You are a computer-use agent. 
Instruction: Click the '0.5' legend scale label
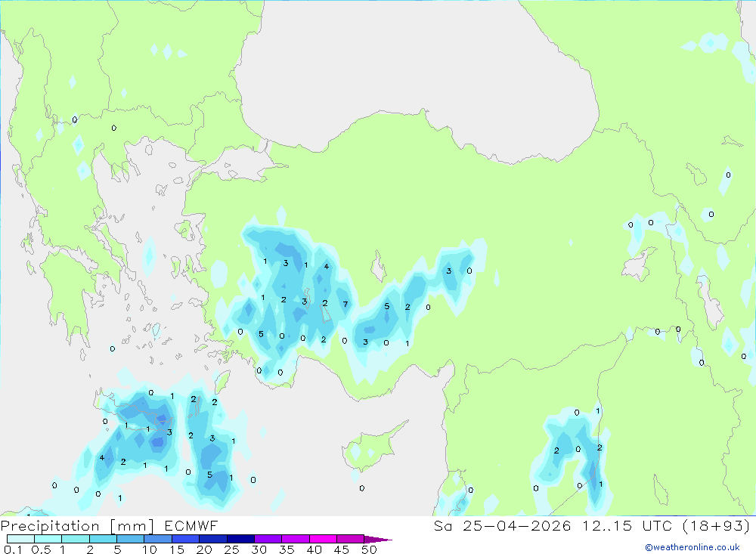41,549
